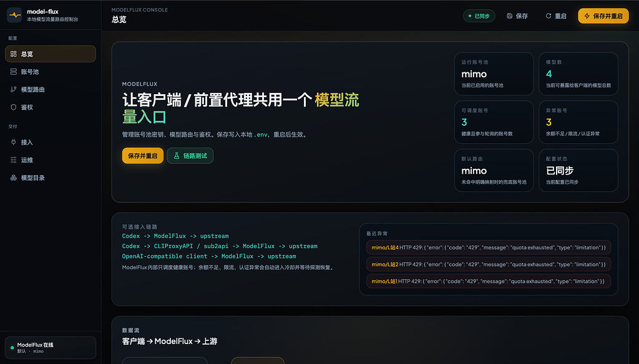Click the lightning icon on 保存并重启

[x=587, y=16]
